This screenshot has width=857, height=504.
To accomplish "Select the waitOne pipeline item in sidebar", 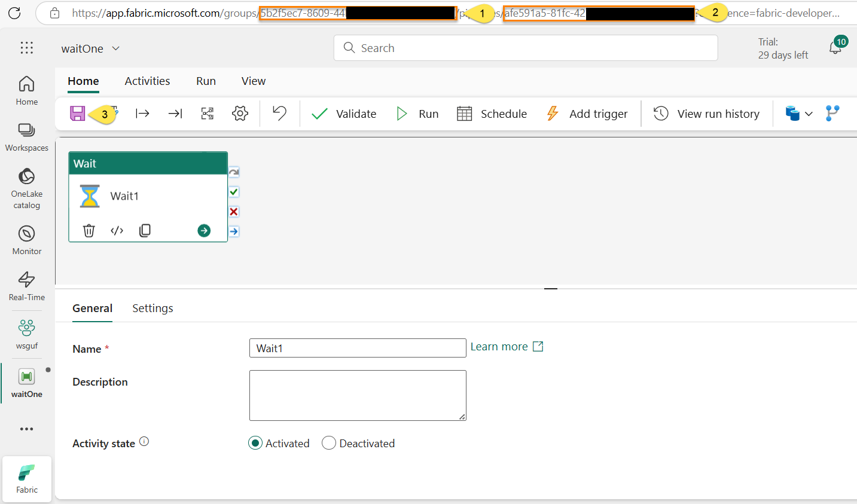I will click(x=27, y=383).
